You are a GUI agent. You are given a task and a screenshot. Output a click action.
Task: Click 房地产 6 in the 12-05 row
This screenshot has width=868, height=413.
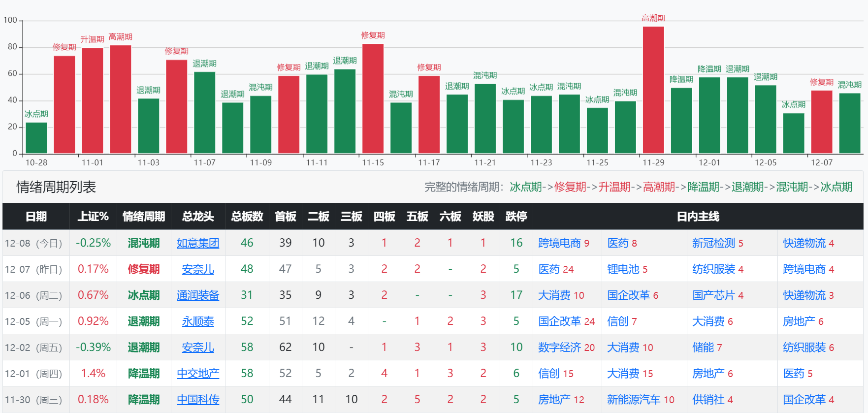tap(803, 321)
